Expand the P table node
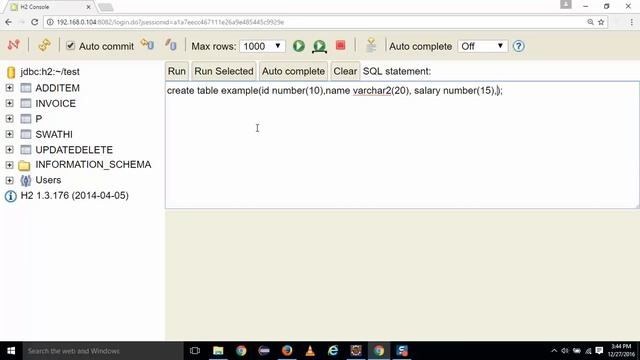 tap(9, 119)
